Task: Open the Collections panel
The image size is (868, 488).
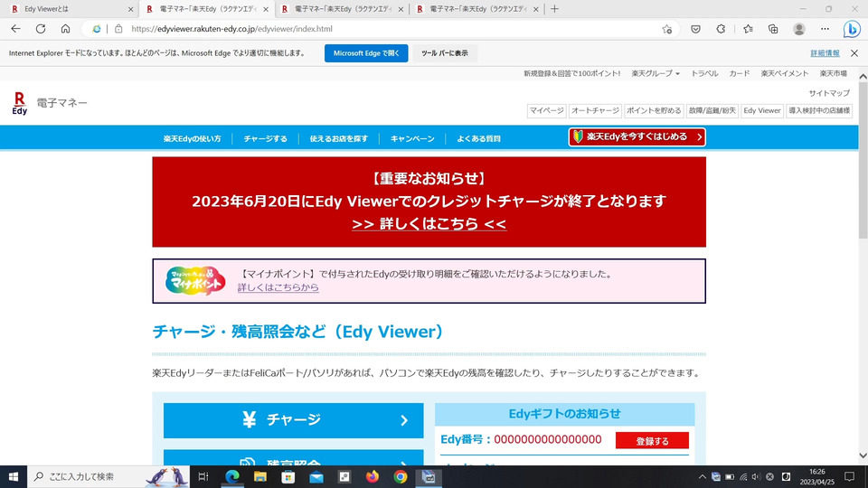Action: coord(773,29)
